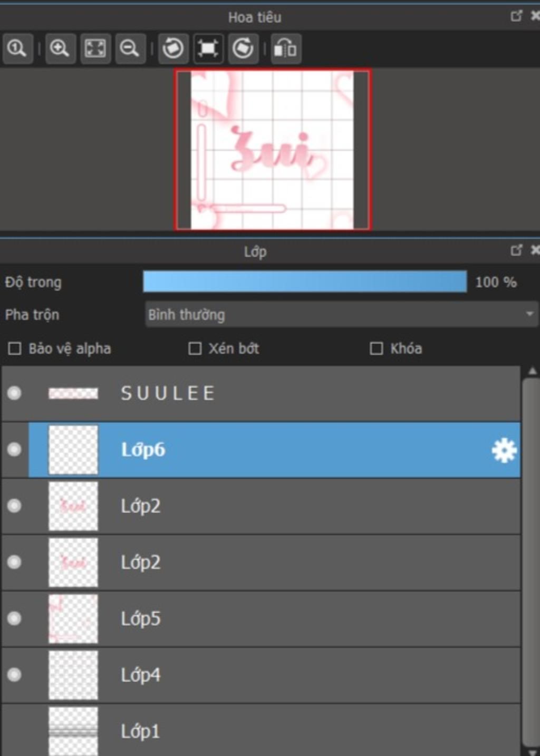The height and width of the screenshot is (756, 540).
Task: Hide the SUULEE layer
Action: click(14, 393)
